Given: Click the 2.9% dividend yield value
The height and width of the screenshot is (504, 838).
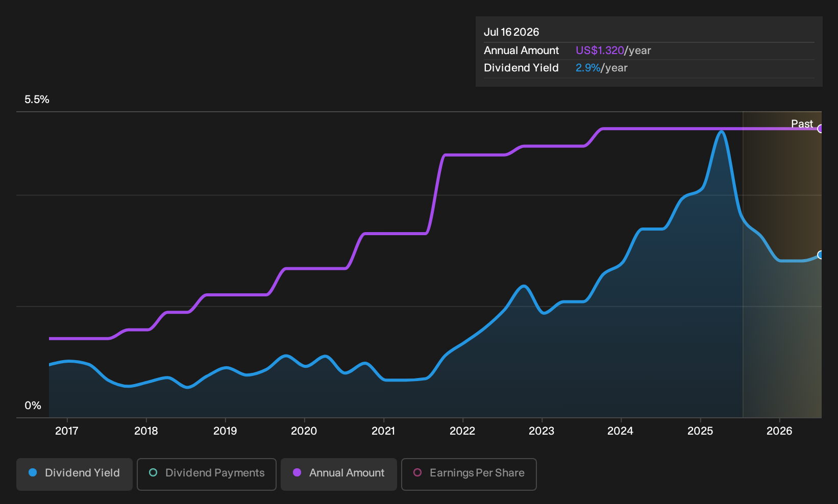Looking at the screenshot, I should coord(588,68).
